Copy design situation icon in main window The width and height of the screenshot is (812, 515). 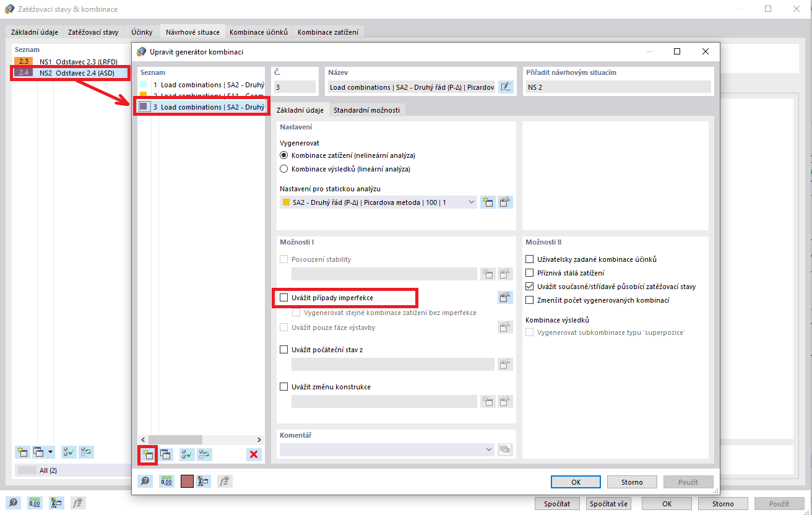point(39,452)
